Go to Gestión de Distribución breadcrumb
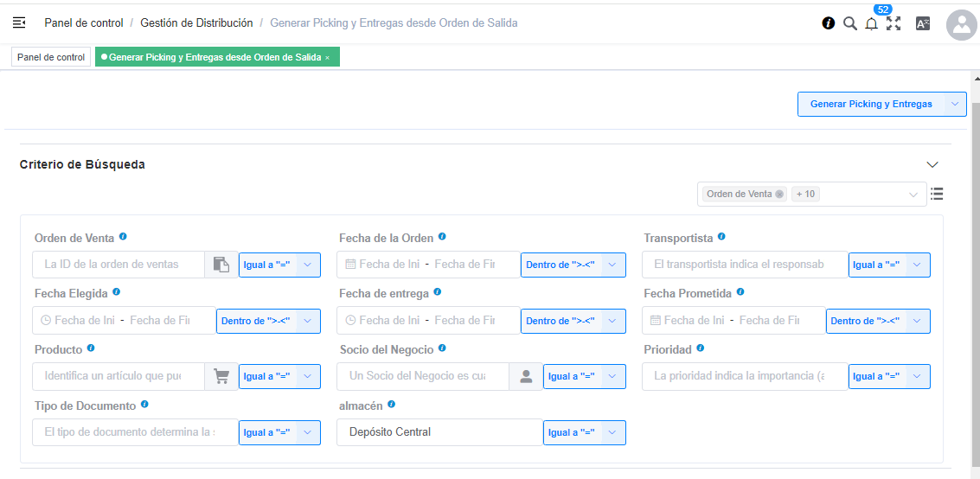This screenshot has width=980, height=479. pos(197,23)
